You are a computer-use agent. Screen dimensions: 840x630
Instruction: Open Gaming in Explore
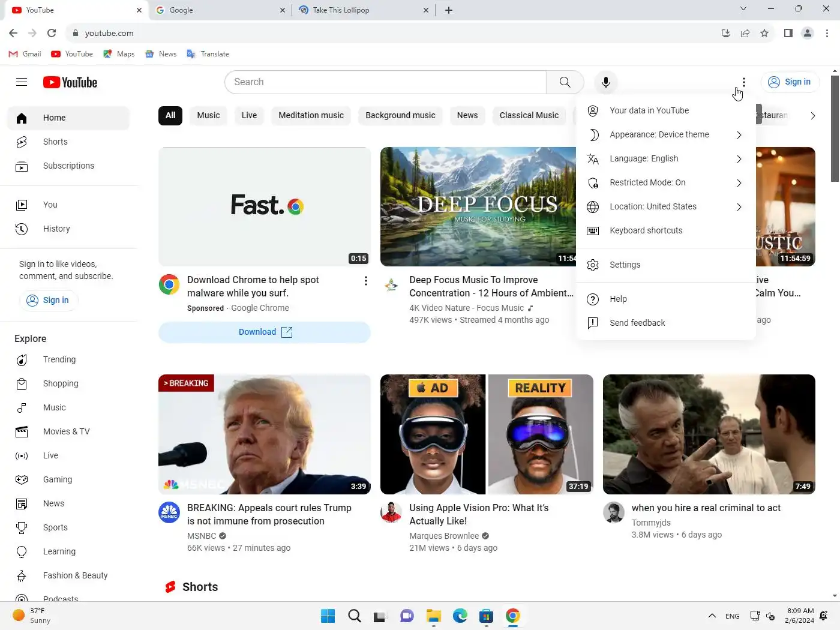coord(68,479)
